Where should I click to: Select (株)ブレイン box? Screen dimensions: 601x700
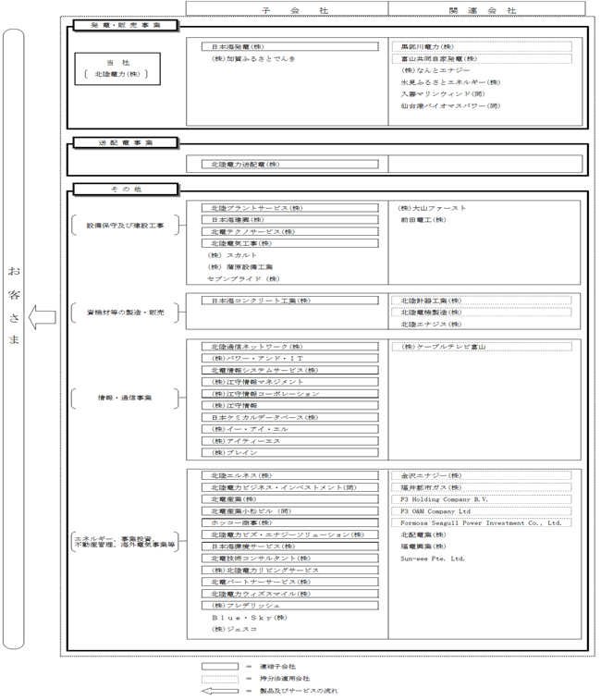289,453
